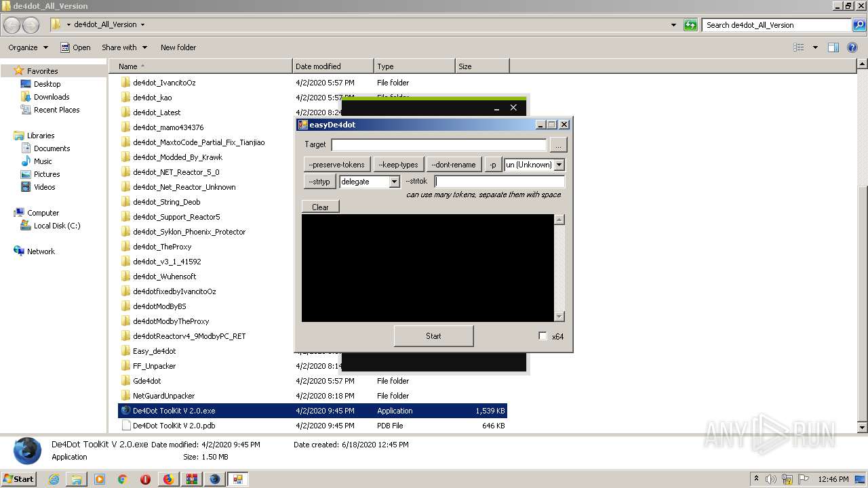Switch to the easyDe4dot taskbar item
Image resolution: width=868 pixels, height=488 pixels.
[x=237, y=479]
